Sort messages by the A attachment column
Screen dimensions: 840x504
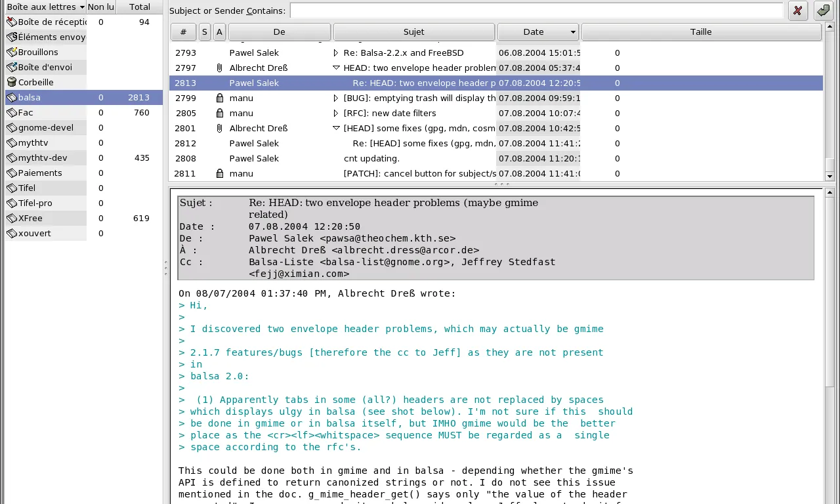[219, 31]
